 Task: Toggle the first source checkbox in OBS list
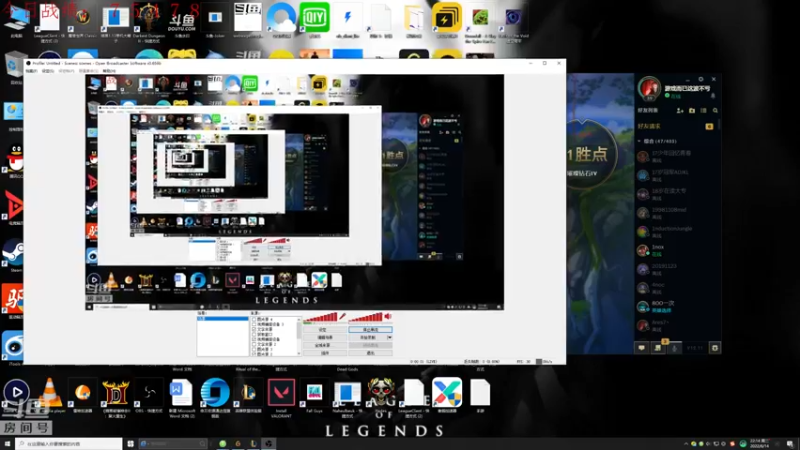pos(254,319)
